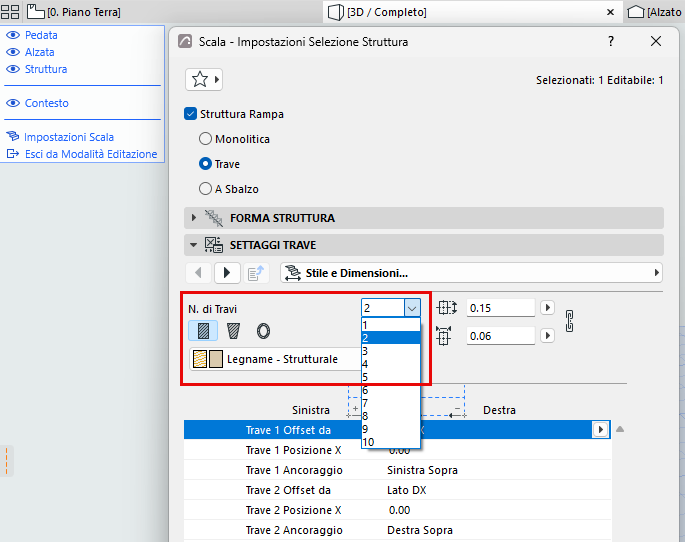Select the round beam profile icon
This screenshot has height=542, width=685.
(x=263, y=331)
